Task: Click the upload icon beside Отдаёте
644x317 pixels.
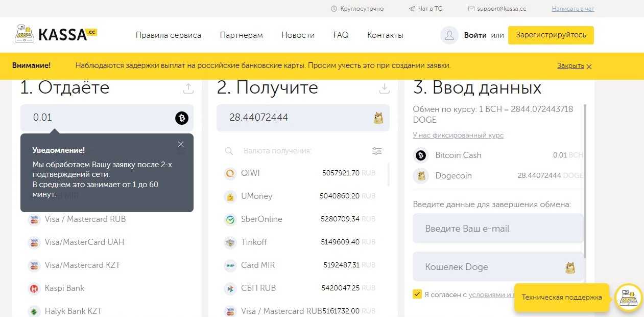Action: [188, 88]
